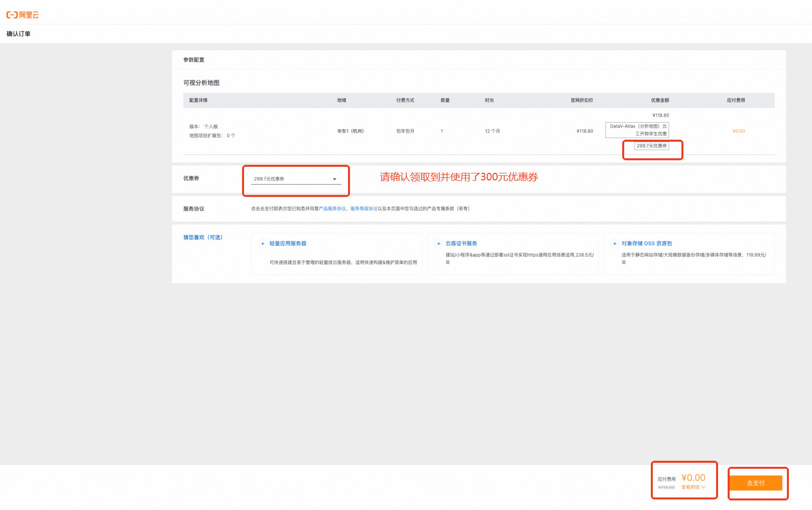The width and height of the screenshot is (812, 510).
Task: Click the ¥118.80 official discount price cell
Action: 585,131
